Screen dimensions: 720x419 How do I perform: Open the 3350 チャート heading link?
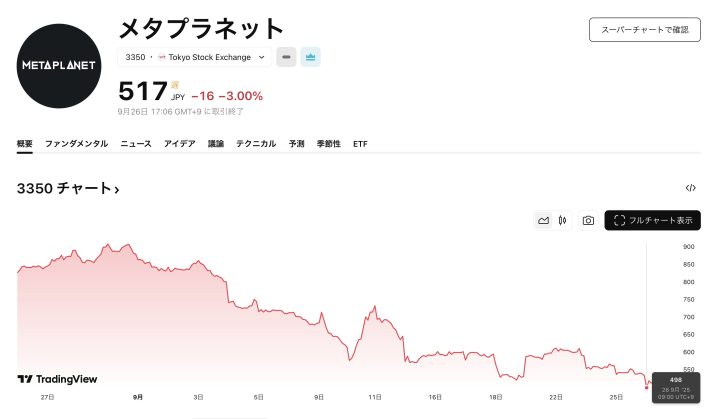[x=68, y=188]
